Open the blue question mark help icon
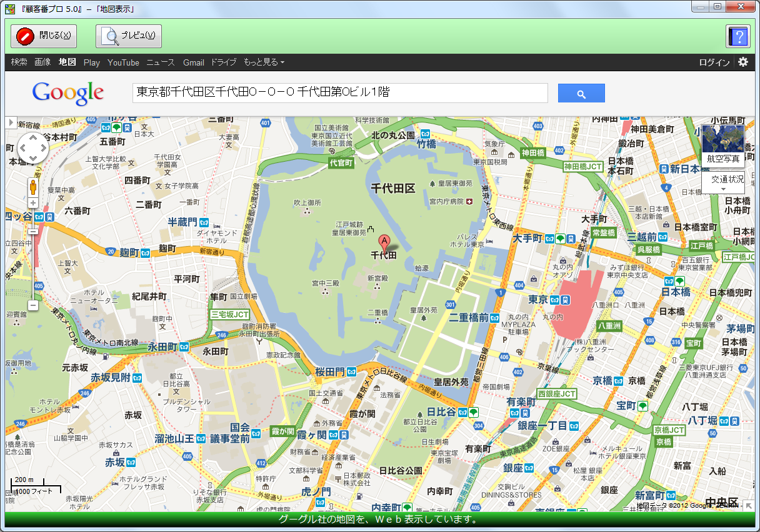Screen dimensions: 760x532 (737, 36)
